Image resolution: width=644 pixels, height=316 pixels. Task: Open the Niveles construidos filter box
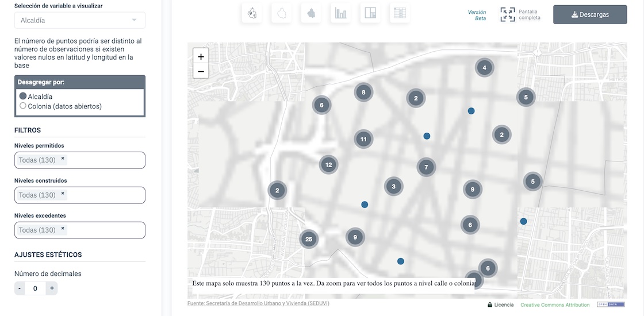pos(103,195)
